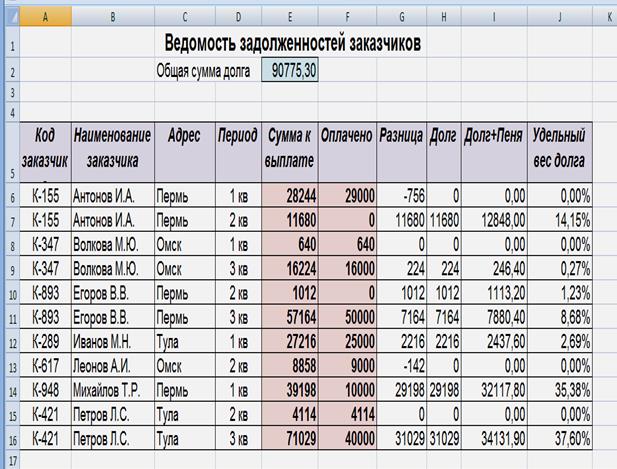Screen dimensions: 617x469
Task: Select the cell with 10000
Action: [347, 390]
